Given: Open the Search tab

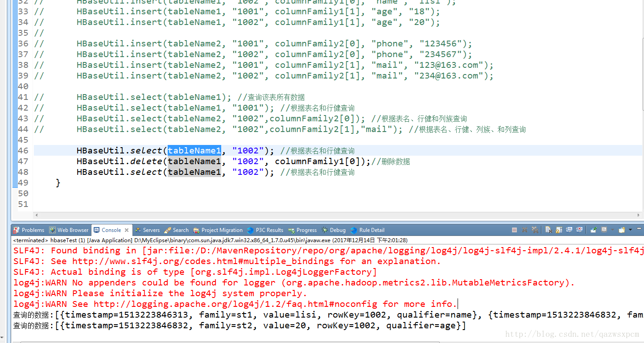Looking at the screenshot, I should coord(177,230).
